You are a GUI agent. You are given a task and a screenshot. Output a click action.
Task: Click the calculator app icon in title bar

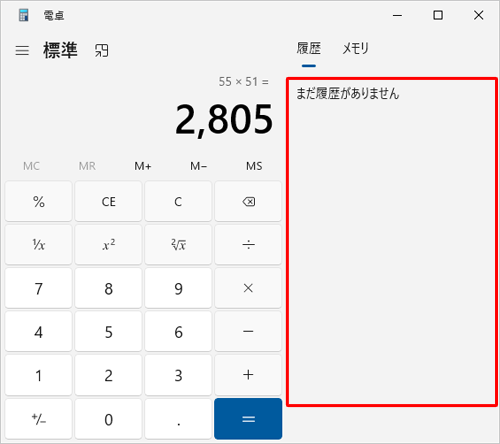pos(23,15)
